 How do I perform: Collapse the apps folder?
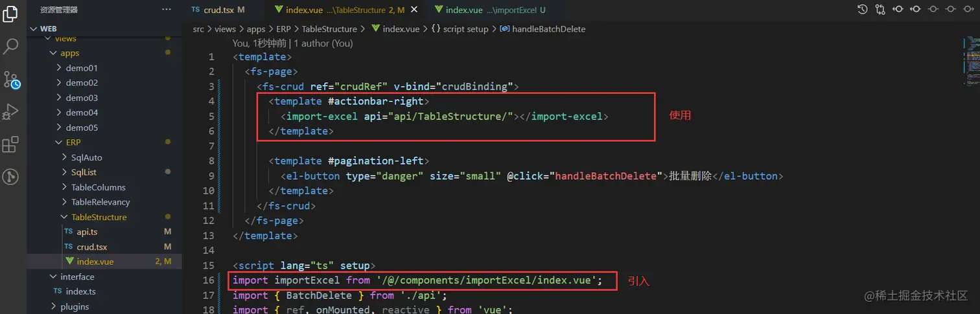point(54,53)
